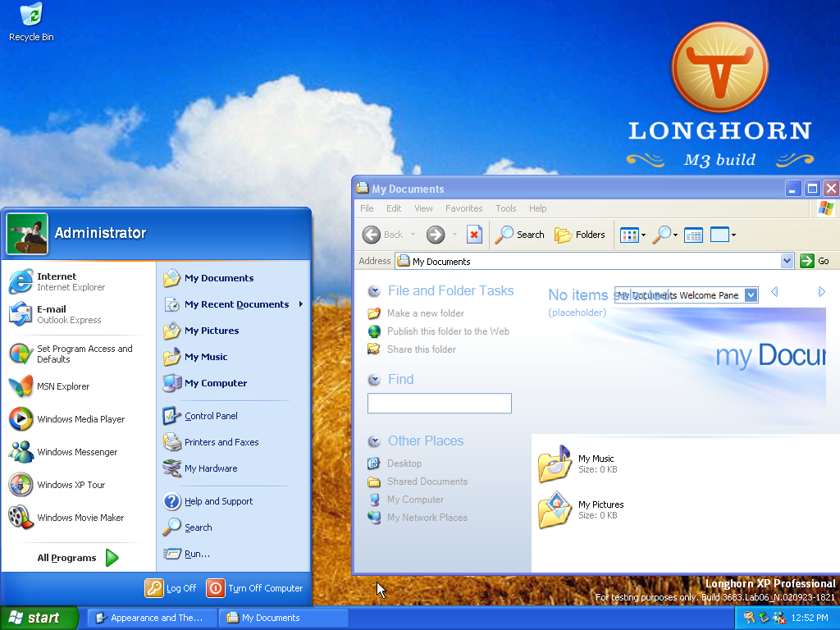Click the Start button
This screenshot has height=630, width=840.
coord(39,618)
